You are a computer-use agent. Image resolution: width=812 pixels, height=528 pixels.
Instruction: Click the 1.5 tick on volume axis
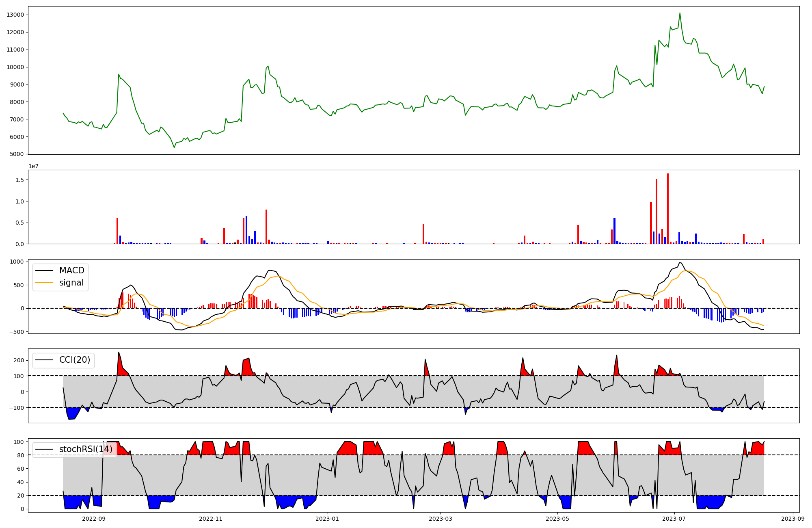tap(19, 180)
